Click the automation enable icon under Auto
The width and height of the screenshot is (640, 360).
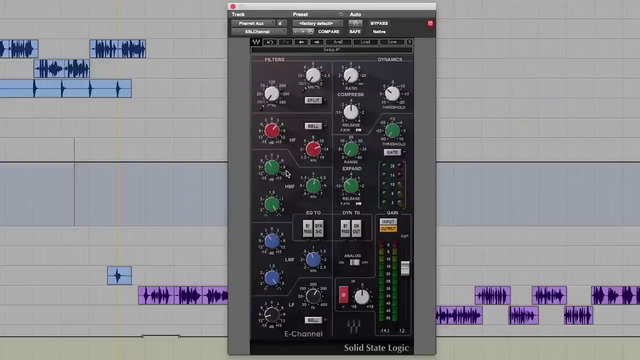click(355, 23)
